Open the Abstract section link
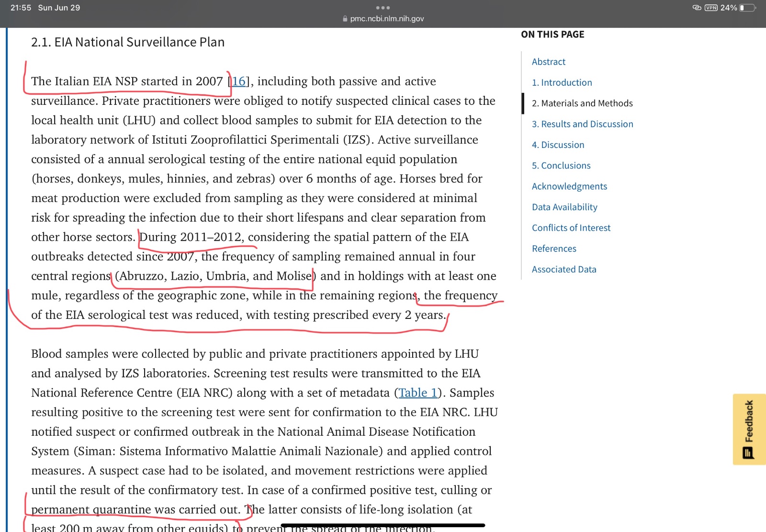 point(548,62)
